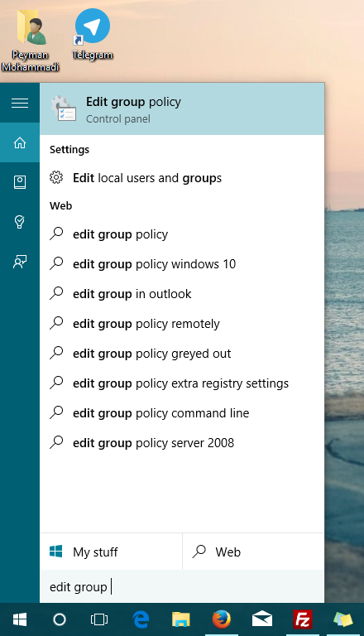Pick edit group policy command line suggestion
This screenshot has height=636, width=364.
tap(182, 413)
